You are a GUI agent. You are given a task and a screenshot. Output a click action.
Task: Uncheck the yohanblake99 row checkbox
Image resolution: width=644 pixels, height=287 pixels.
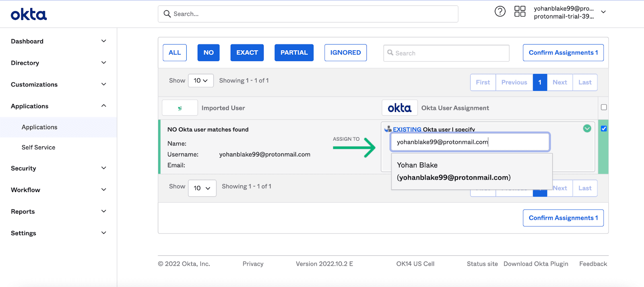603,129
